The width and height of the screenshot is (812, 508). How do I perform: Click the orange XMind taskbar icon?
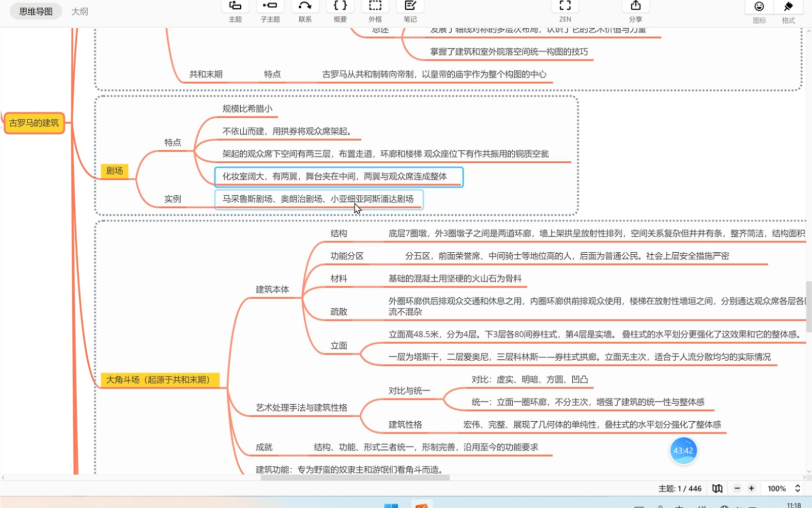pos(421,505)
